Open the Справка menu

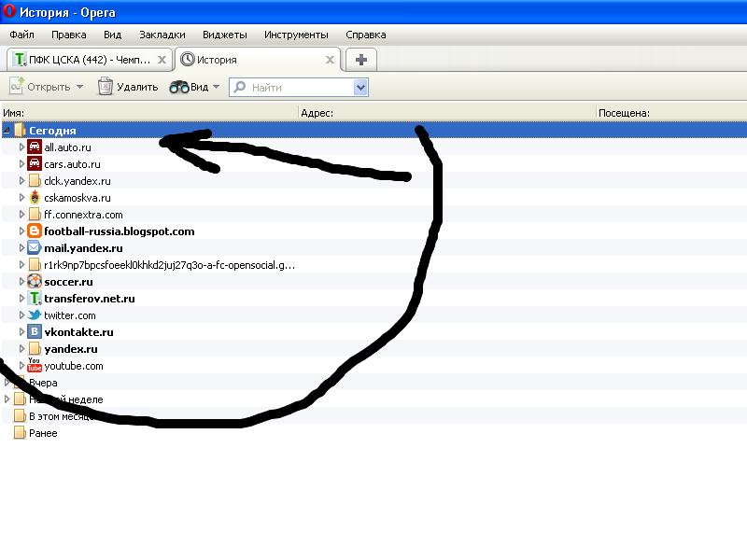tap(365, 35)
